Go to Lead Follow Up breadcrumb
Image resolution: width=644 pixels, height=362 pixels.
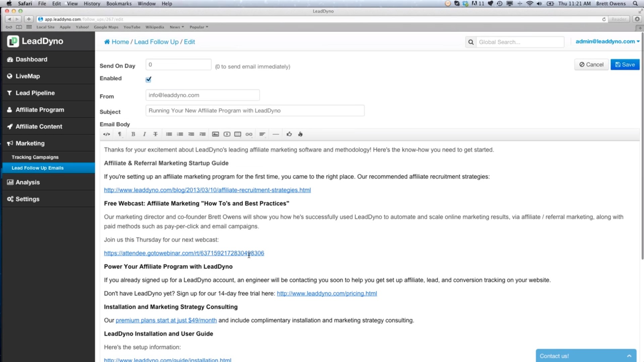156,42
